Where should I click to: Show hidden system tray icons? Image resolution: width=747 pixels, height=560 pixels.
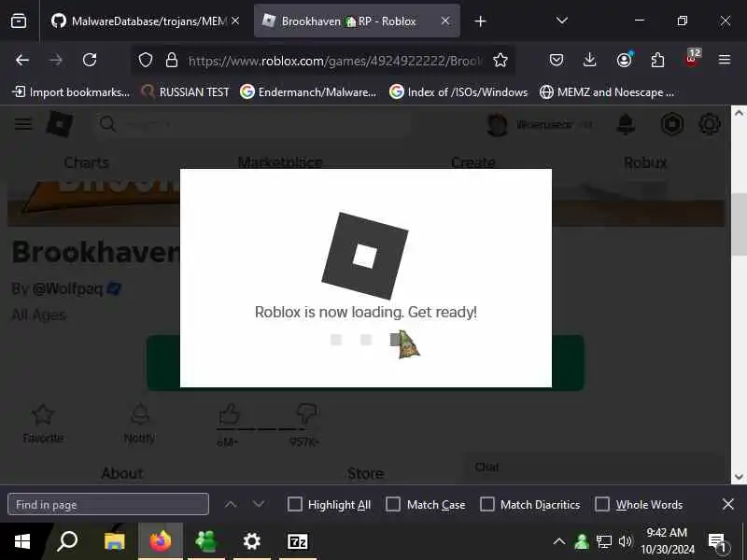click(x=559, y=541)
